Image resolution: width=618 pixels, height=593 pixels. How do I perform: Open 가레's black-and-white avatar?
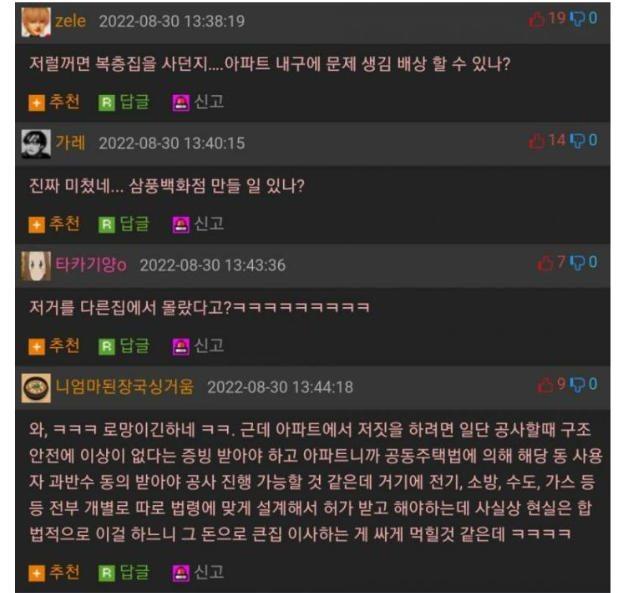[36, 144]
